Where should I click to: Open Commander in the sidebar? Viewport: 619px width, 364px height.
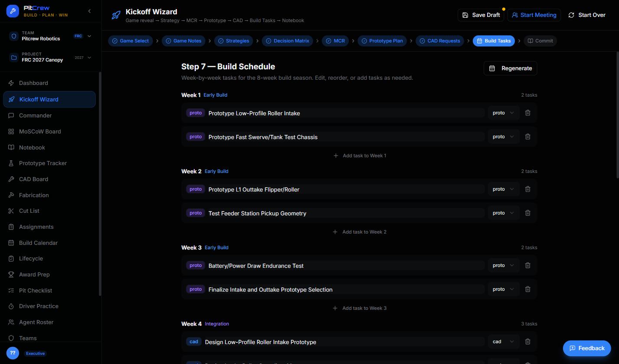click(x=49, y=115)
